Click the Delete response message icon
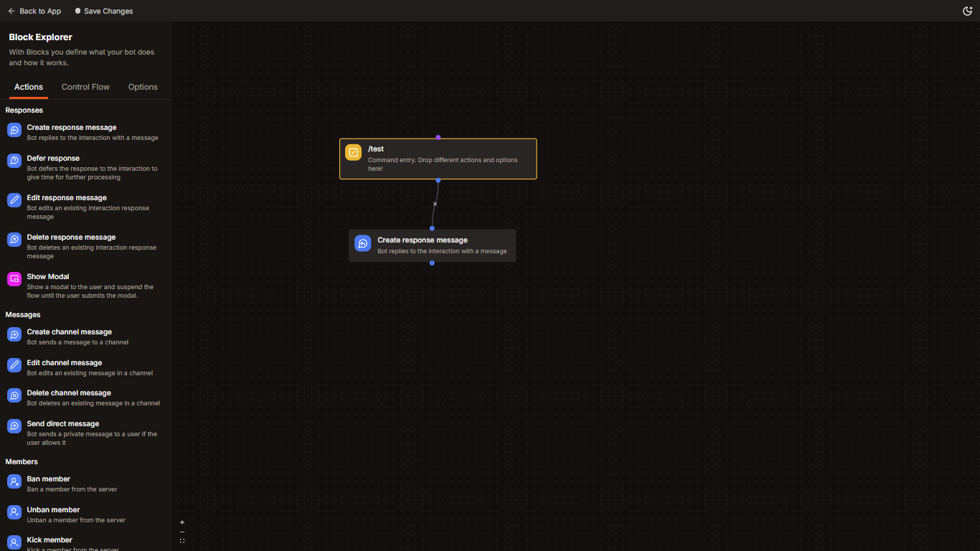Image resolution: width=980 pixels, height=551 pixels. (x=14, y=240)
